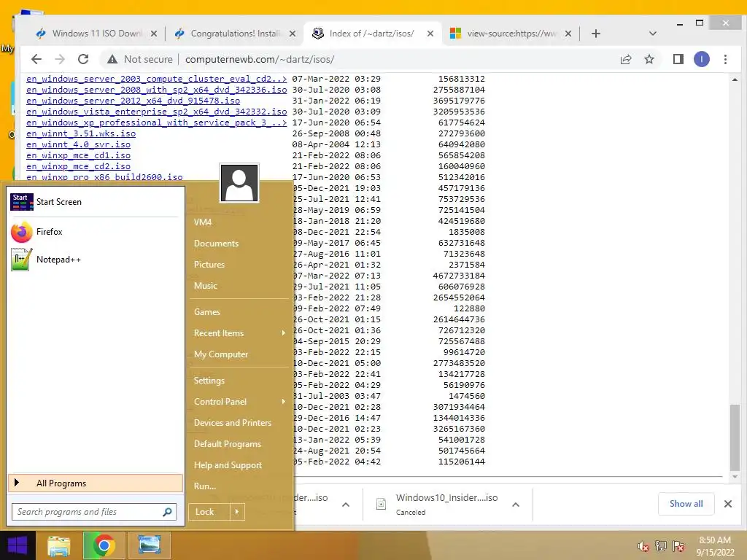747x560 pixels.
Task: Open en_windows_vista_enterprise_sp2 iso link
Action: 156,112
